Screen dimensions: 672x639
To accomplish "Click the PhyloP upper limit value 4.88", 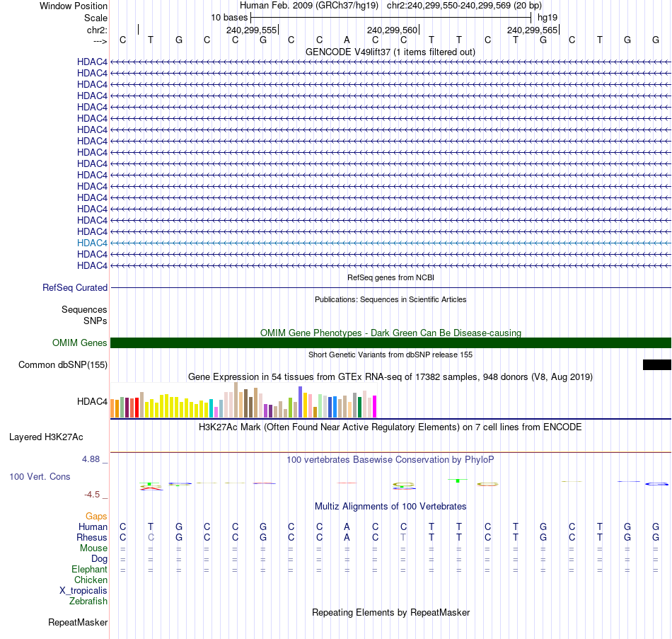I will click(91, 459).
